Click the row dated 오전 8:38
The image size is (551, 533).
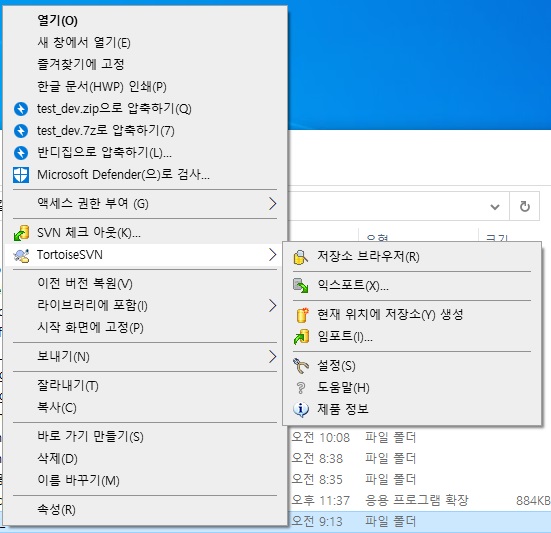coord(420,459)
